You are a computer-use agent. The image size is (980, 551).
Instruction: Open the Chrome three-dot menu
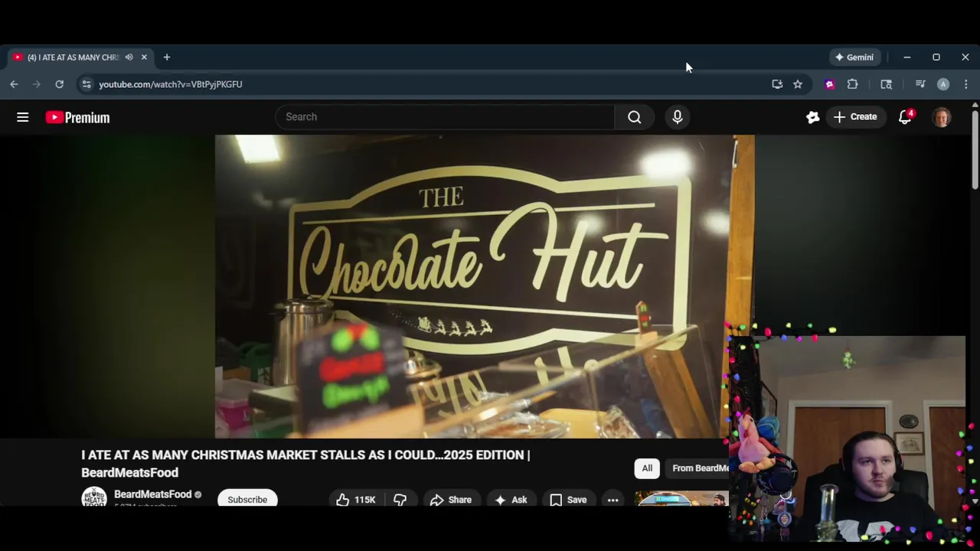pyautogui.click(x=965, y=84)
